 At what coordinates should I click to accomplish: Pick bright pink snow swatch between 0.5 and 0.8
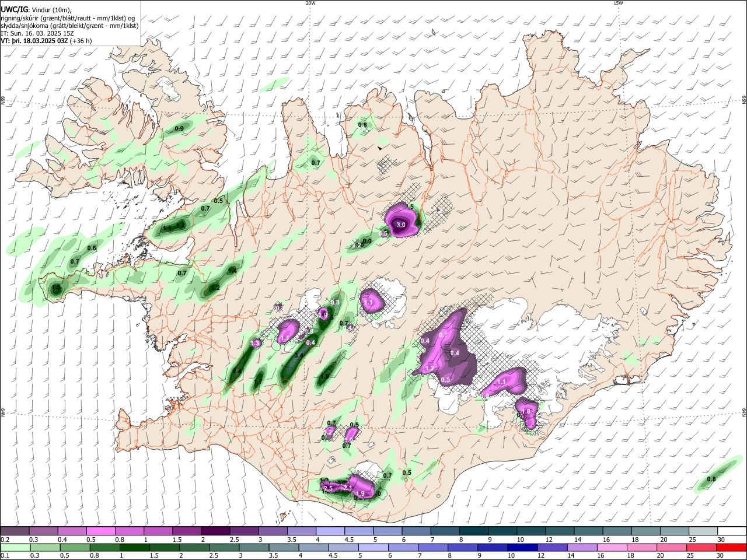tap(101, 531)
